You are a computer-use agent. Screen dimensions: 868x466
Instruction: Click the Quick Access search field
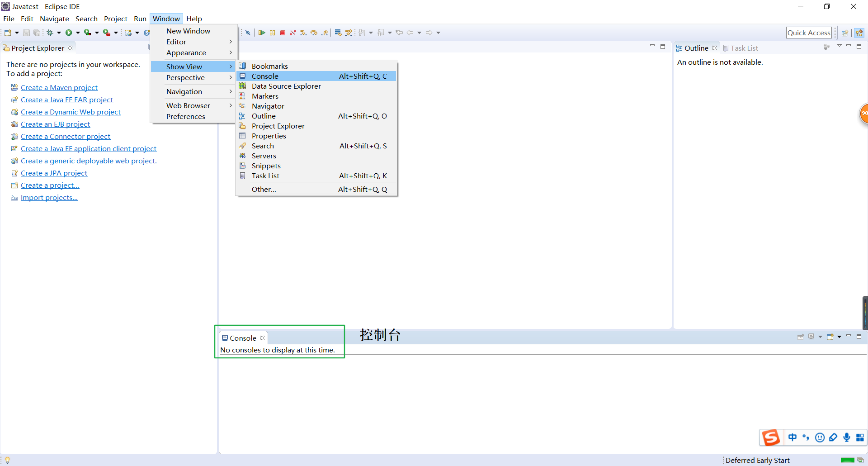(809, 33)
